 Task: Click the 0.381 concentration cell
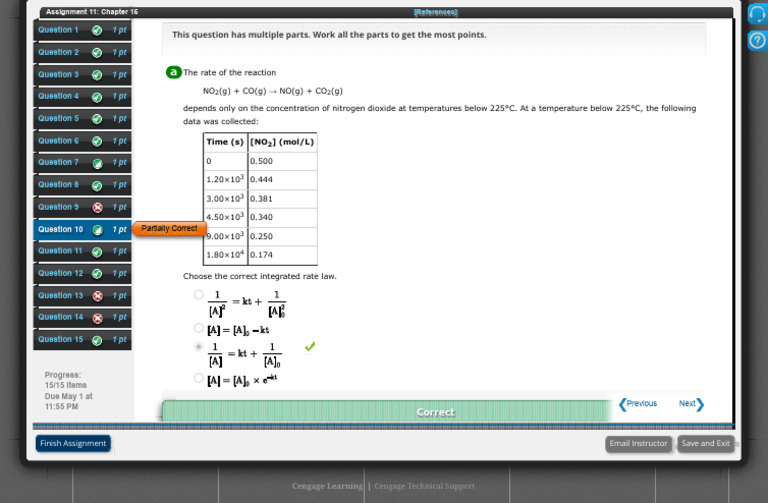pyautogui.click(x=283, y=199)
